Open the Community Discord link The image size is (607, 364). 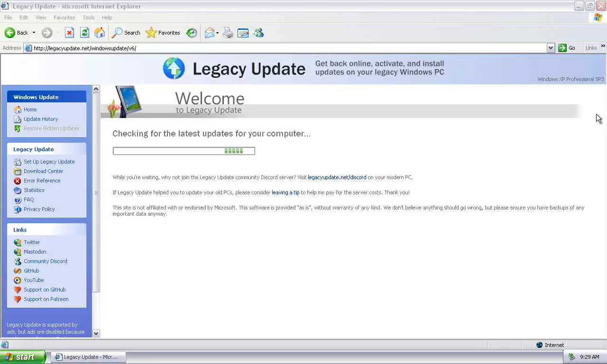click(45, 261)
